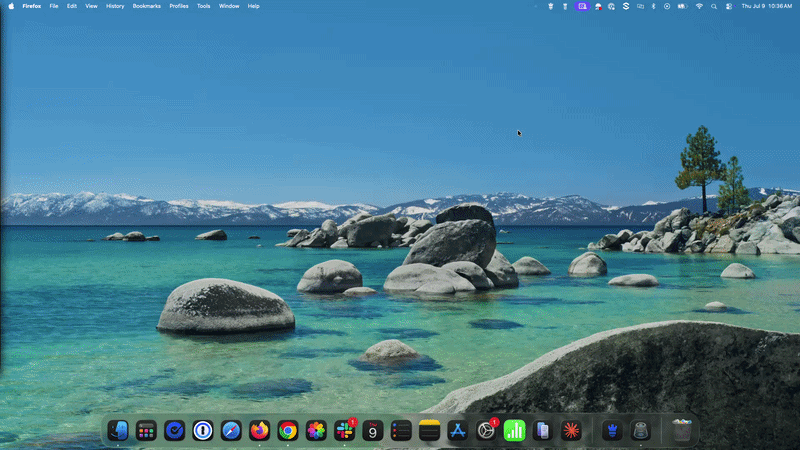
Task: Open the blue chess-piece app in dock
Action: pyautogui.click(x=612, y=431)
